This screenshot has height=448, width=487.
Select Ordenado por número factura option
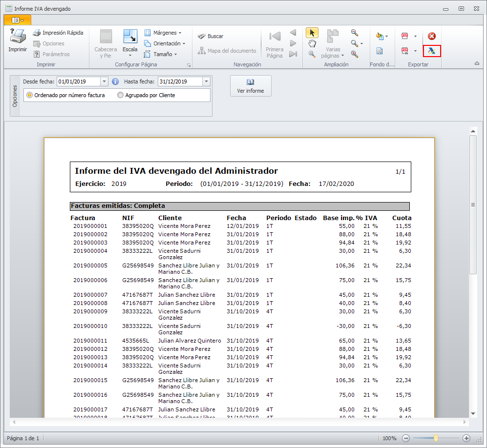(30, 95)
